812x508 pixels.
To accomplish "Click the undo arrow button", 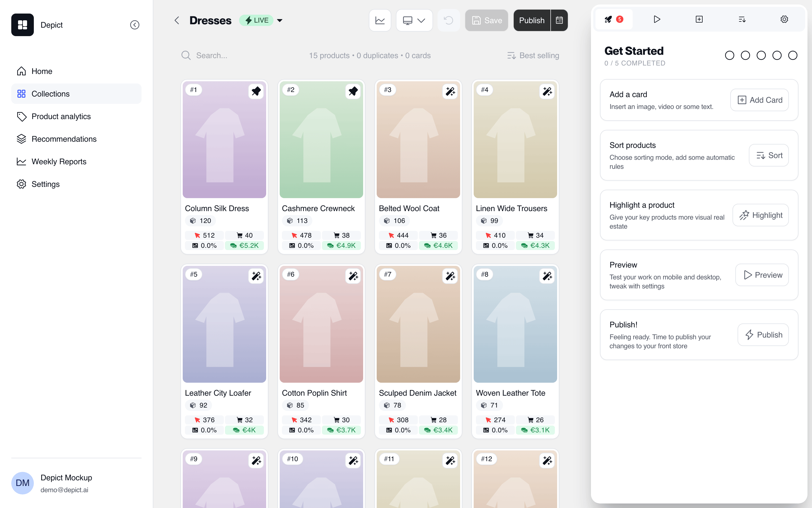I will coord(449,21).
